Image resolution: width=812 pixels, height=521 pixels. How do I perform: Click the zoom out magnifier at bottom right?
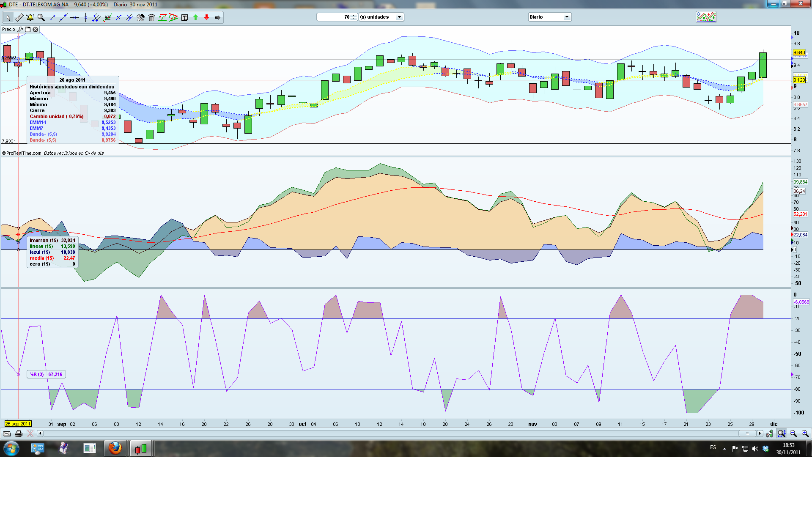[793, 433]
